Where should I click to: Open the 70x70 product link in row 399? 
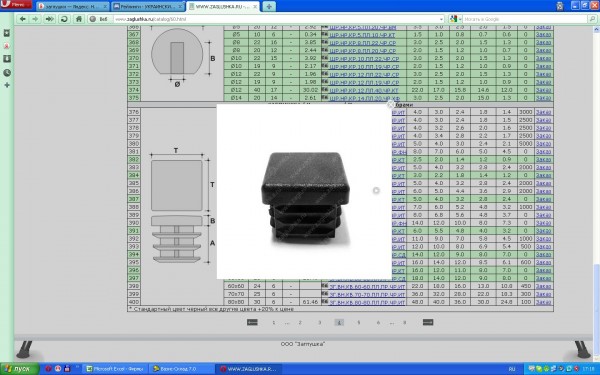(x=367, y=294)
